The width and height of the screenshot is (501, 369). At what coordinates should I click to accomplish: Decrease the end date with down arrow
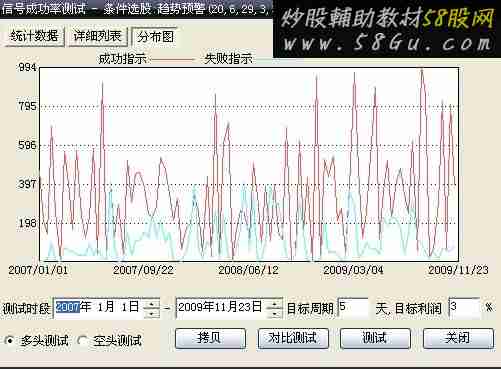point(275,313)
